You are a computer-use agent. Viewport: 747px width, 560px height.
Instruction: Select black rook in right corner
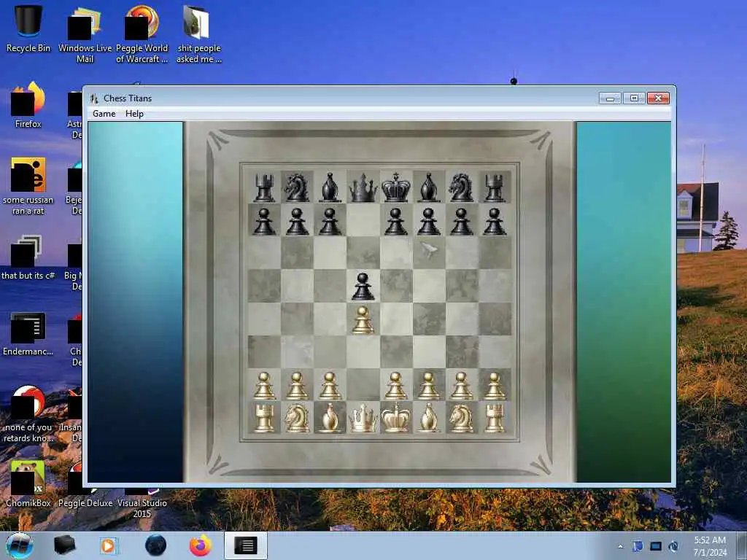click(x=495, y=187)
